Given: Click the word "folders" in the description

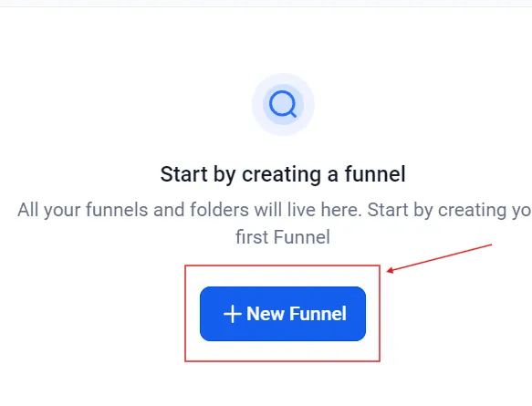Looking at the screenshot, I should click(219, 210).
